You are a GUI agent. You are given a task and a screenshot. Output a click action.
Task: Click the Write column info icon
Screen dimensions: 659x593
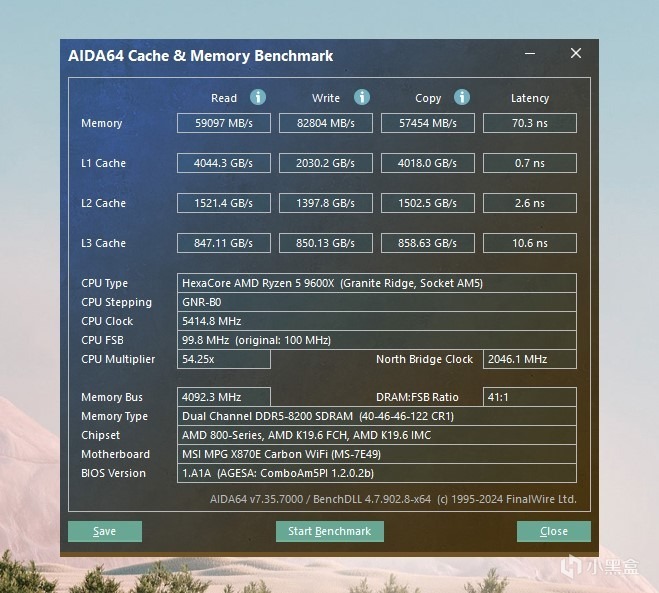[361, 98]
